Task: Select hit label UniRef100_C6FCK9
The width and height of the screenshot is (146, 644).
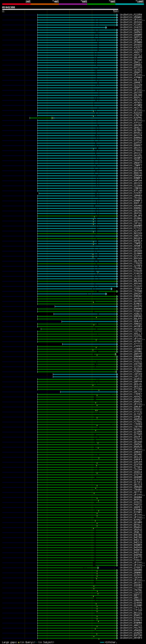Action: (131, 374)
